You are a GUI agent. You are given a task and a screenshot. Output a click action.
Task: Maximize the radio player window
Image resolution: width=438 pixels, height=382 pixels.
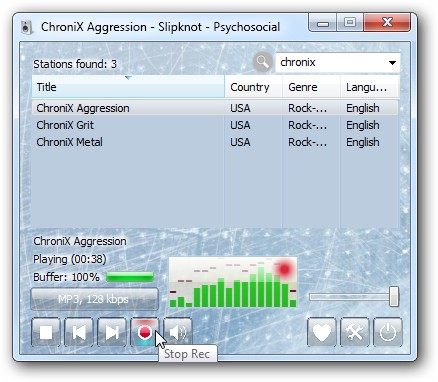[x=350, y=23]
